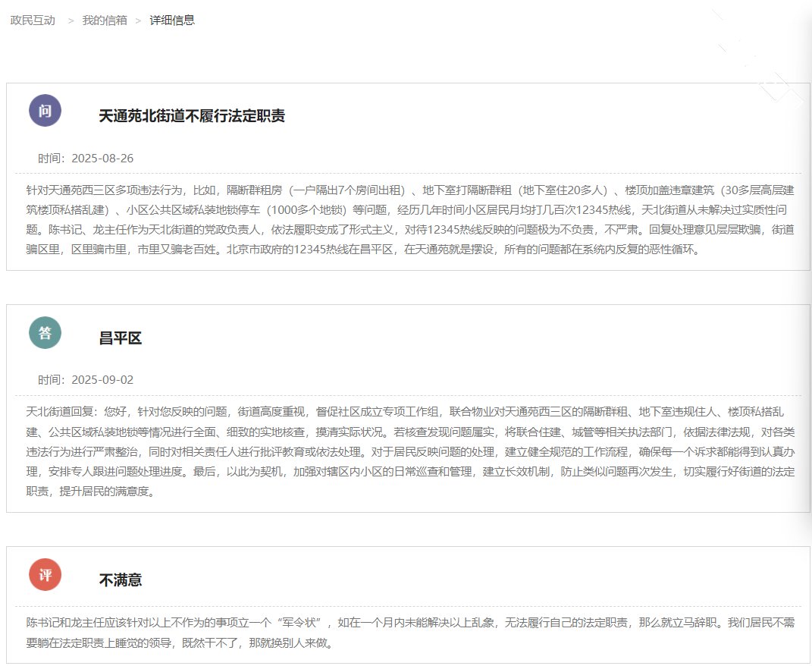Select the 昌平区 reply heading
This screenshot has width=812, height=666.
tap(120, 338)
